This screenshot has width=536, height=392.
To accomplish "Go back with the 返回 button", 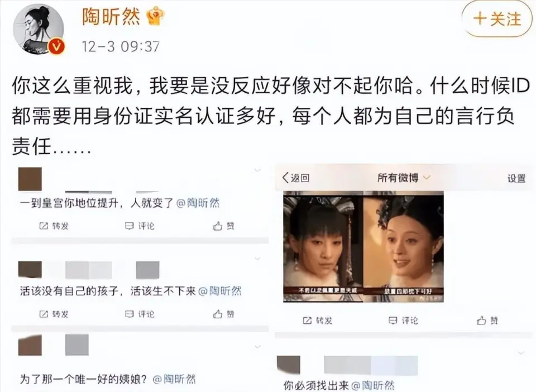I will (296, 178).
